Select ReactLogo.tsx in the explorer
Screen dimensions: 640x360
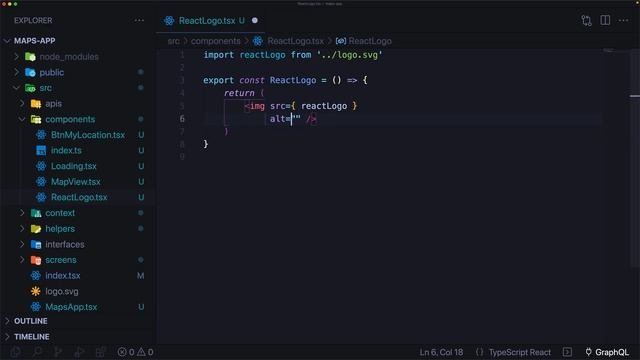[79, 198]
